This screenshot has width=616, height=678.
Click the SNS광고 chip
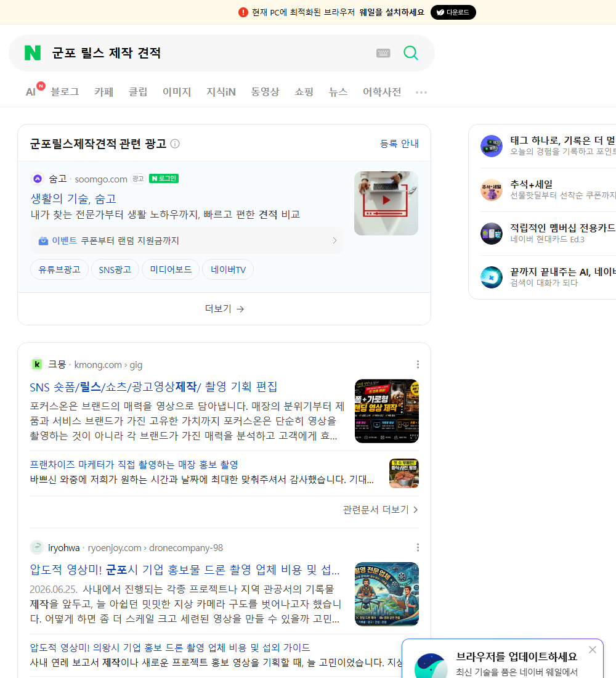[115, 270]
